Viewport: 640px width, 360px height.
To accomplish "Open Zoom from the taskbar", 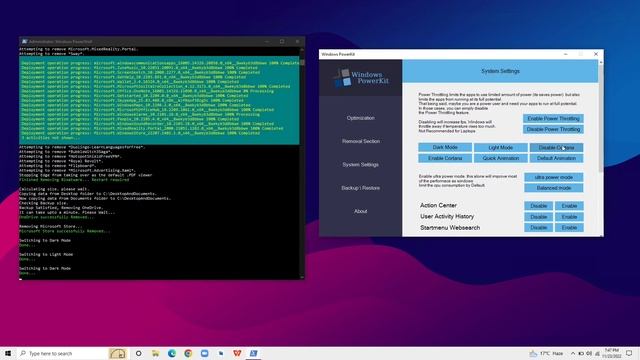I will click(204, 353).
